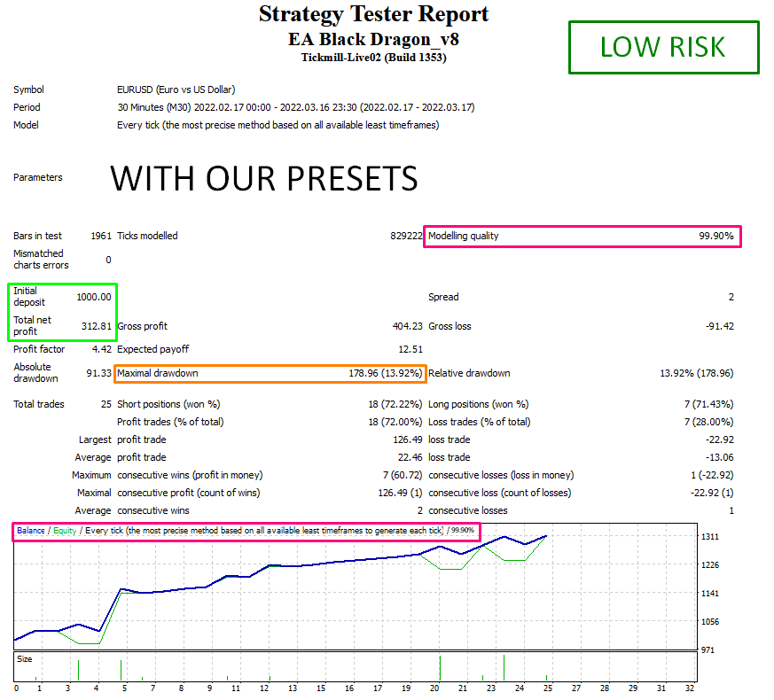The width and height of the screenshot is (774, 700).
Task: Select Profit factor value 4.42
Action: (102, 349)
